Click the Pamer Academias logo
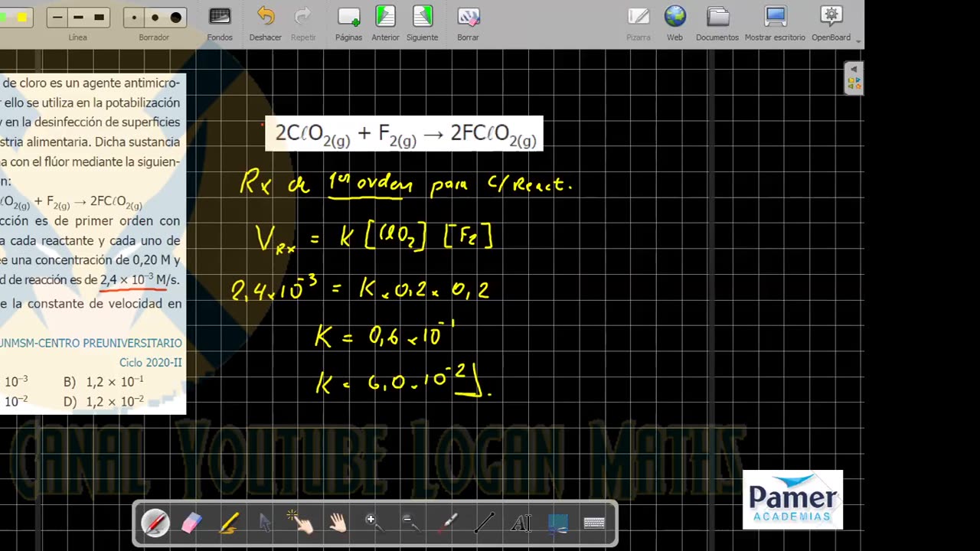Image resolution: width=980 pixels, height=551 pixels. (792, 500)
